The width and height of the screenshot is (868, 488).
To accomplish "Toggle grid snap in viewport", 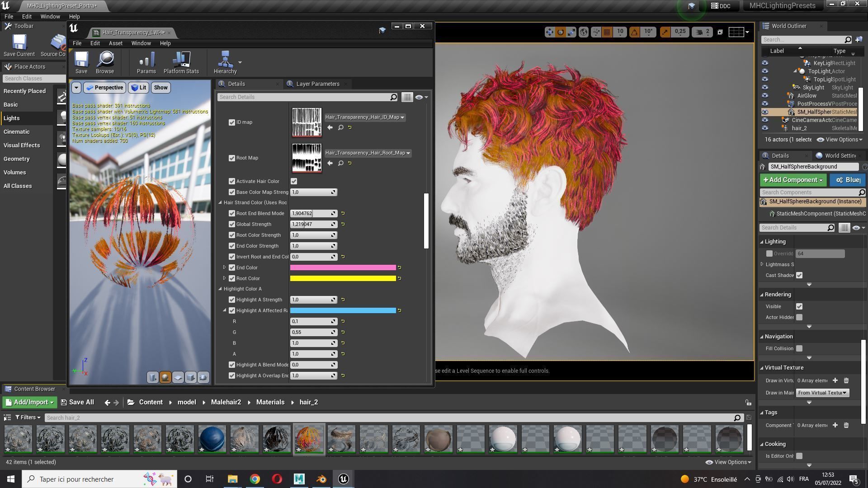I will [x=607, y=32].
